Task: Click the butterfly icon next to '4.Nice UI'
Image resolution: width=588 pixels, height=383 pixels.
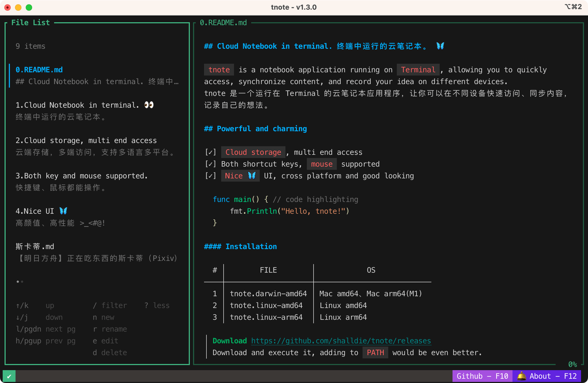Action: coord(63,211)
